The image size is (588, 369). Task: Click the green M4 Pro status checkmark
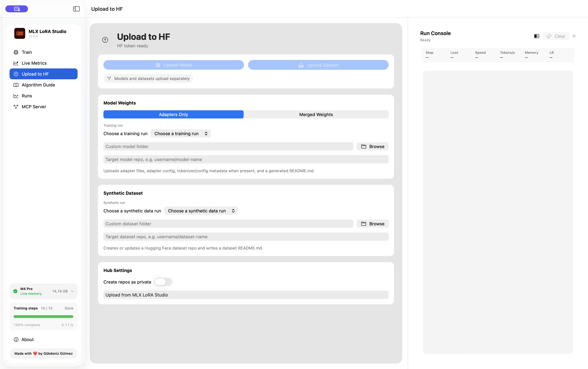tap(15, 291)
